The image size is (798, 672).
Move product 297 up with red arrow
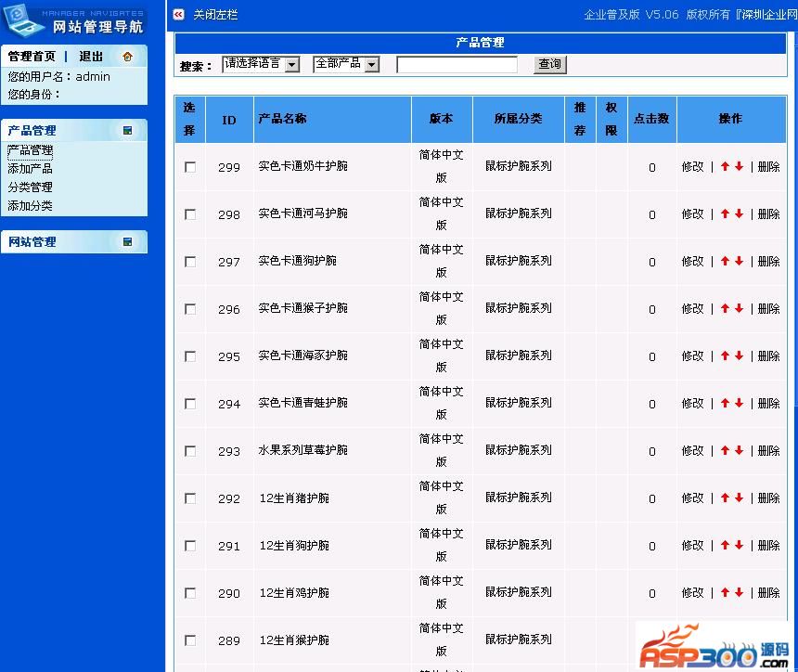click(x=726, y=261)
